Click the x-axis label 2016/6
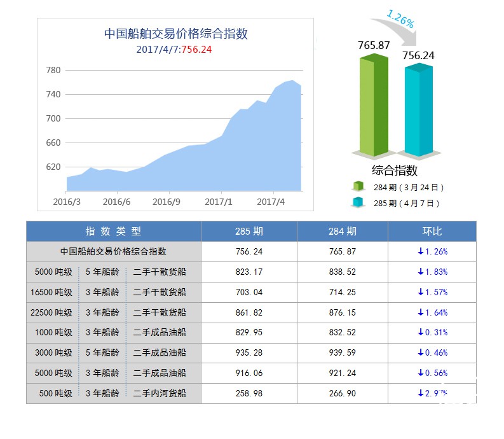 click(x=117, y=202)
